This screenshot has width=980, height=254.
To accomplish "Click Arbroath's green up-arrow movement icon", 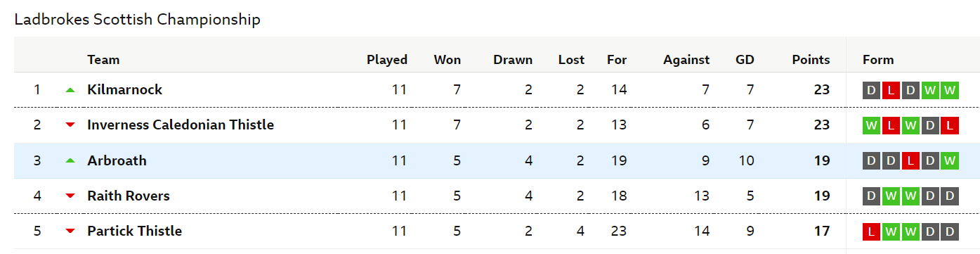I will (x=70, y=160).
